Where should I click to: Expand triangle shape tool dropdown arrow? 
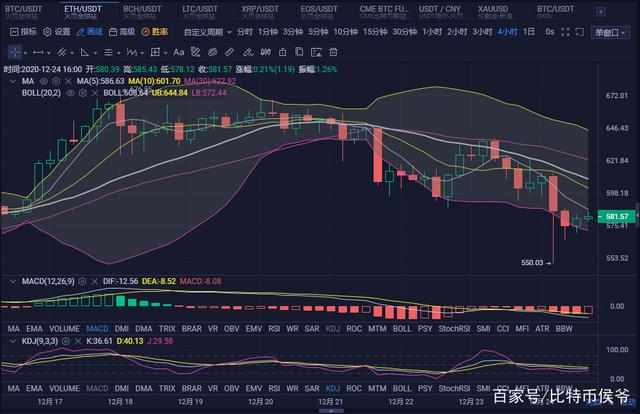[x=95, y=53]
